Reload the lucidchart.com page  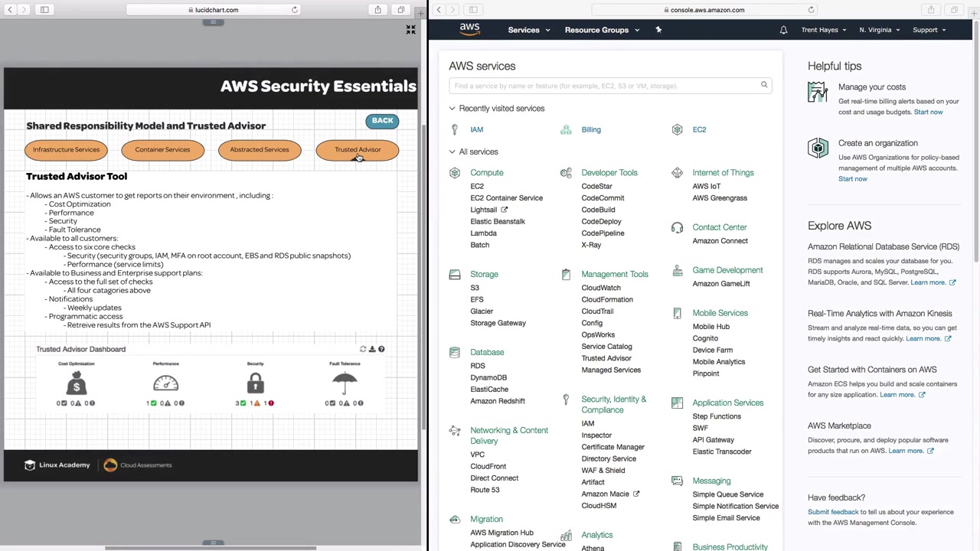click(x=294, y=10)
